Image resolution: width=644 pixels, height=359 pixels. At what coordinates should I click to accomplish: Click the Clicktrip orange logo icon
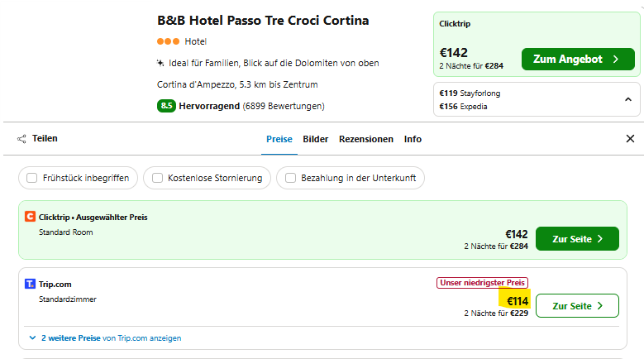(31, 217)
